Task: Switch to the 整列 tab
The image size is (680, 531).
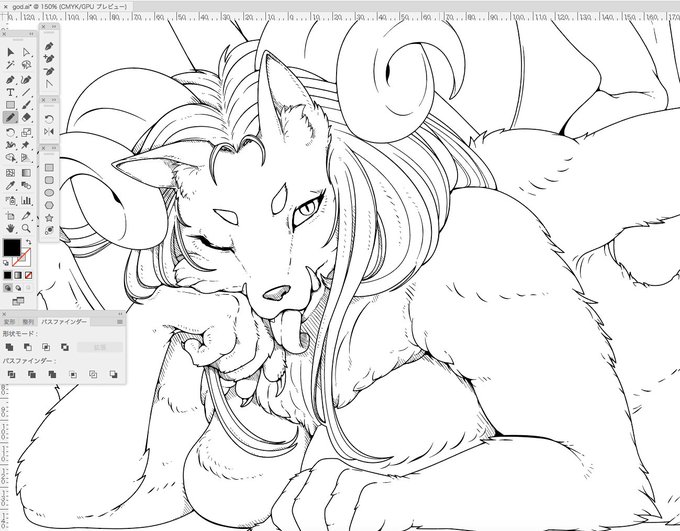Action: [28, 322]
